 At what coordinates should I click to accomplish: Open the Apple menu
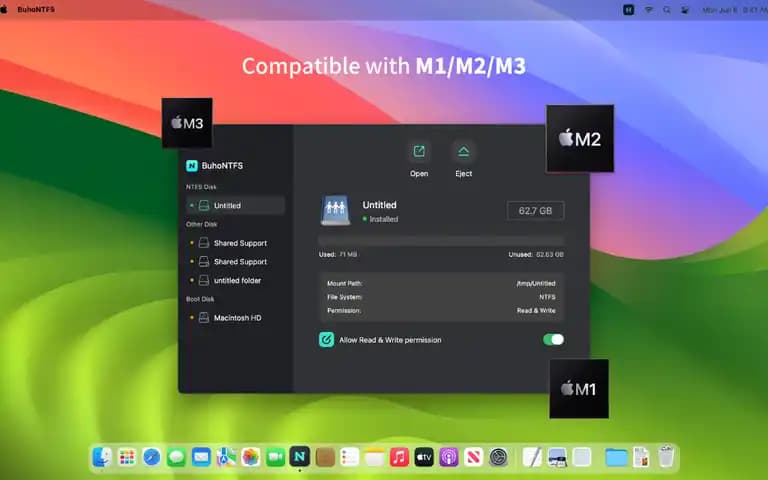(x=4, y=9)
